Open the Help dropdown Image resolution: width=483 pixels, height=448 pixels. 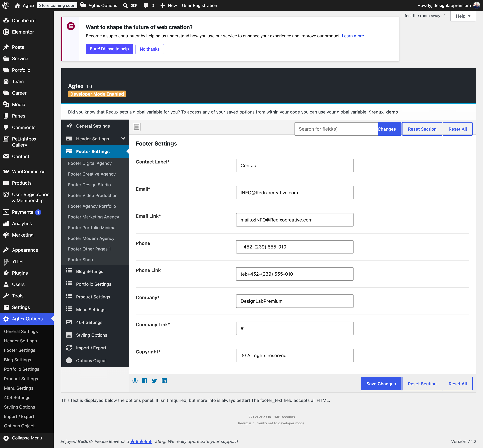click(x=463, y=16)
